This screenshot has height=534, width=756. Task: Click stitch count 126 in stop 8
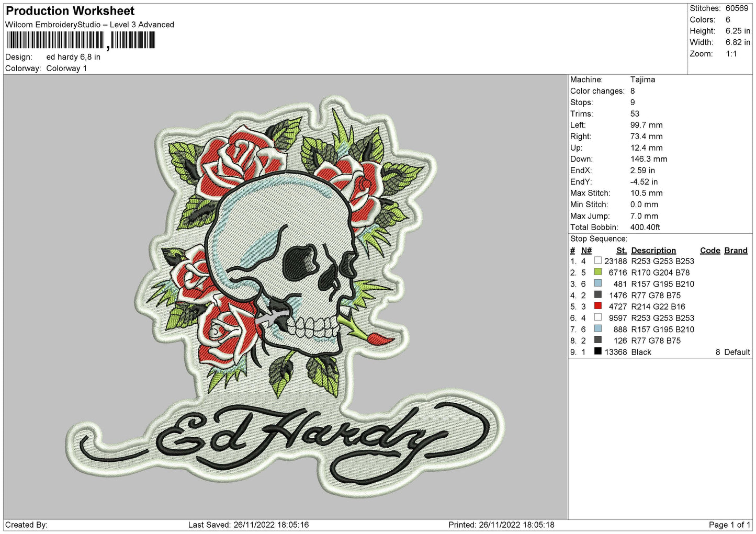point(620,340)
